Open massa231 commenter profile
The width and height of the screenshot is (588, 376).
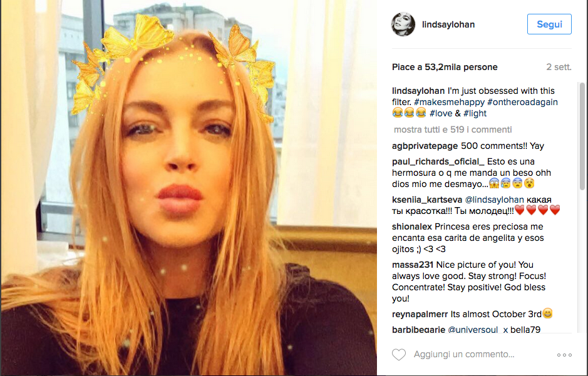coord(413,265)
